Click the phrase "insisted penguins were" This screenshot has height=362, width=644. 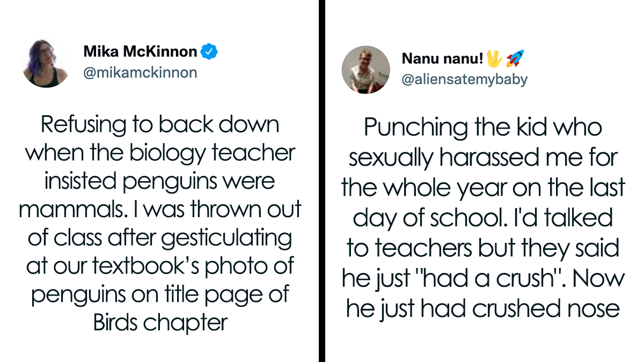click(159, 181)
